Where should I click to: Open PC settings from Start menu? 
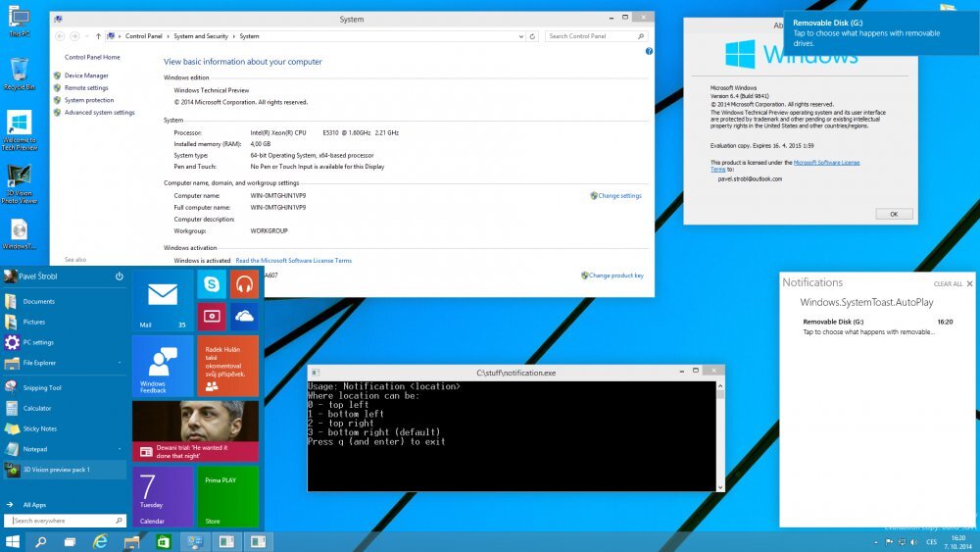(65, 342)
